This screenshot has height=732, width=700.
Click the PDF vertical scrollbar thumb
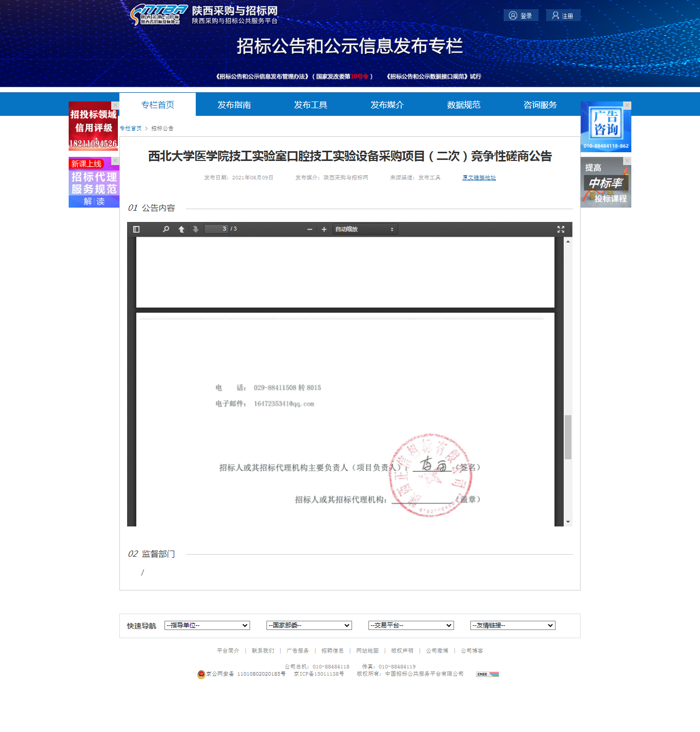[568, 437]
